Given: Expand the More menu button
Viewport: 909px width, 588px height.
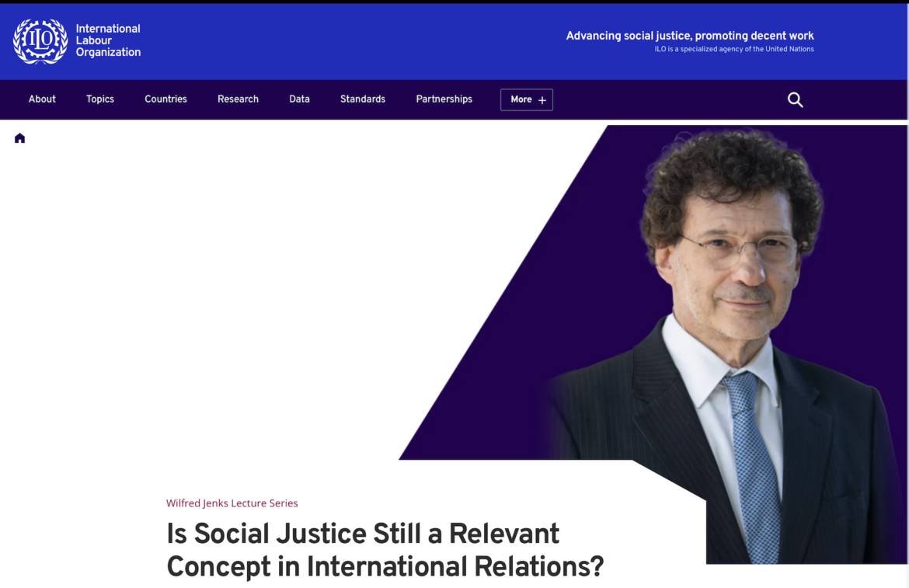Looking at the screenshot, I should 527,99.
